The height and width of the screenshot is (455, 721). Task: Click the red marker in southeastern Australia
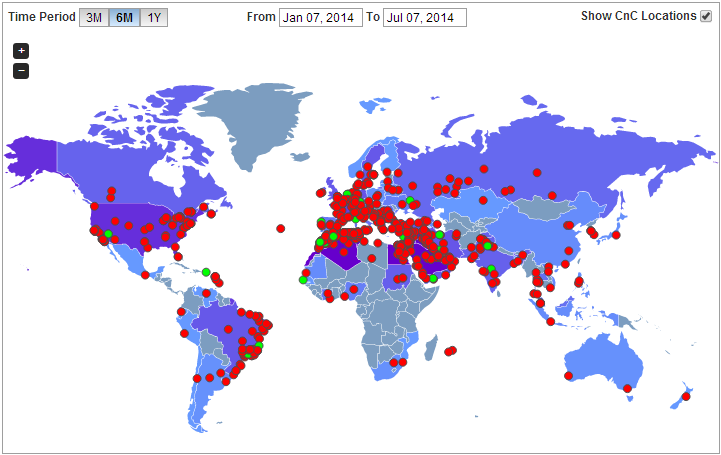pyautogui.click(x=629, y=388)
